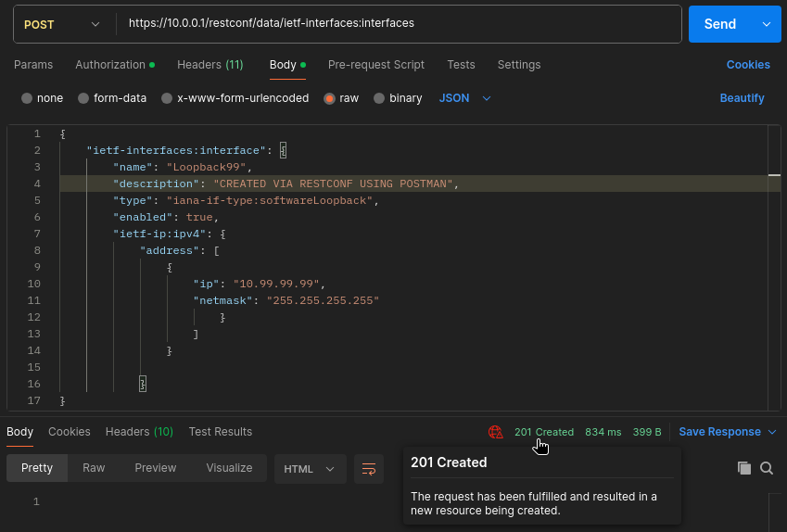Choose x-www-form-urlencoded body type
Viewport: 787px width, 532px height.
pos(167,98)
